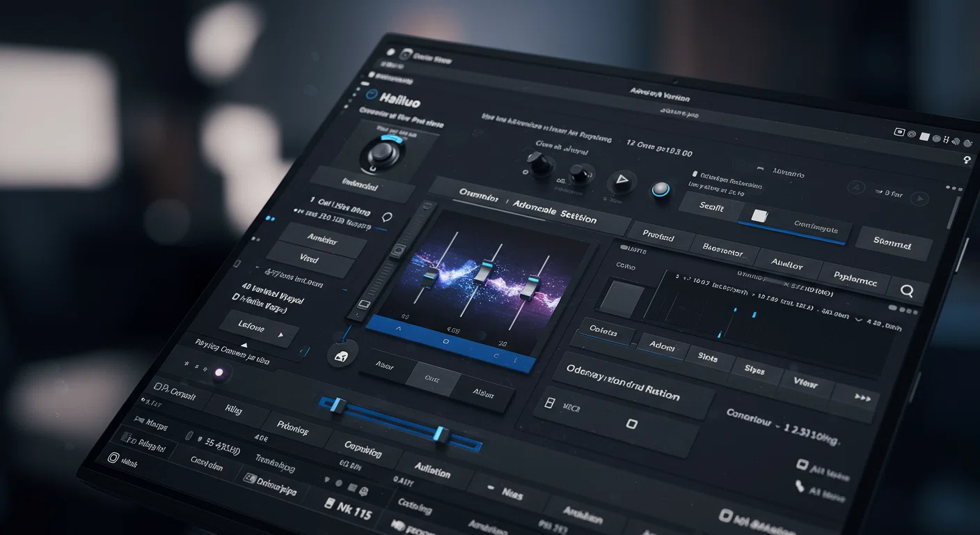Click the upper-left handle of the blue horizontal slider
Viewport: 980px width, 535px height.
(x=338, y=405)
